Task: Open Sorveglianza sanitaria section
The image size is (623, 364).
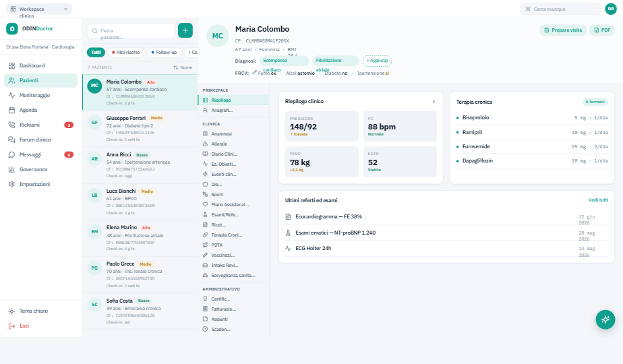Action: point(233,276)
